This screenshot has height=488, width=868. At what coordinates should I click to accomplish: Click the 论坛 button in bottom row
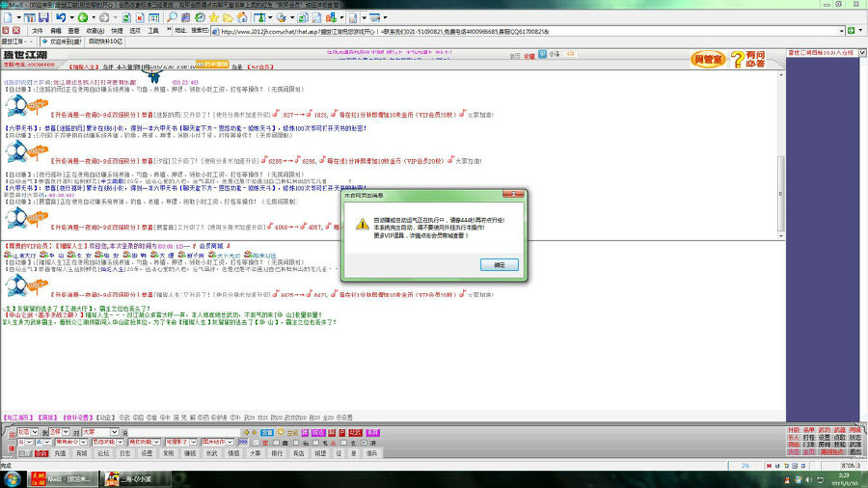pyautogui.click(x=103, y=453)
